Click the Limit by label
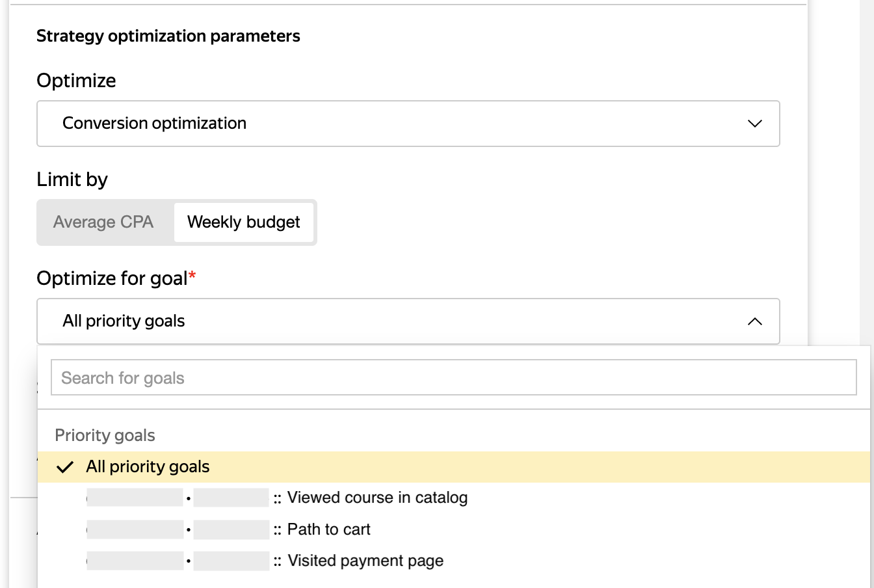 (x=72, y=180)
